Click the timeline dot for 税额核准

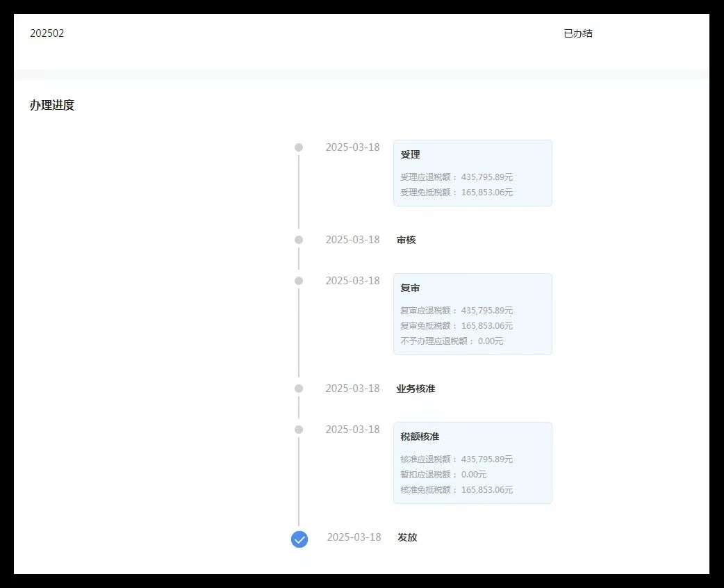(x=299, y=430)
